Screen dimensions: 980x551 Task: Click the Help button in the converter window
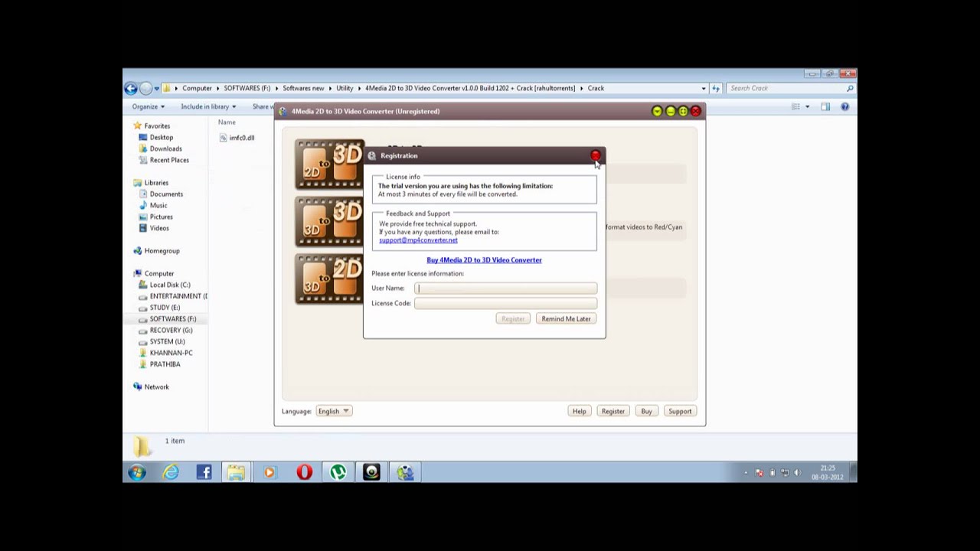(x=579, y=412)
